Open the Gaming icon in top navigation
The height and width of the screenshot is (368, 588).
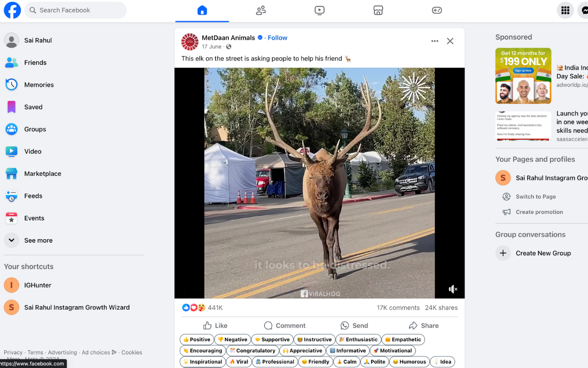pyautogui.click(x=437, y=10)
